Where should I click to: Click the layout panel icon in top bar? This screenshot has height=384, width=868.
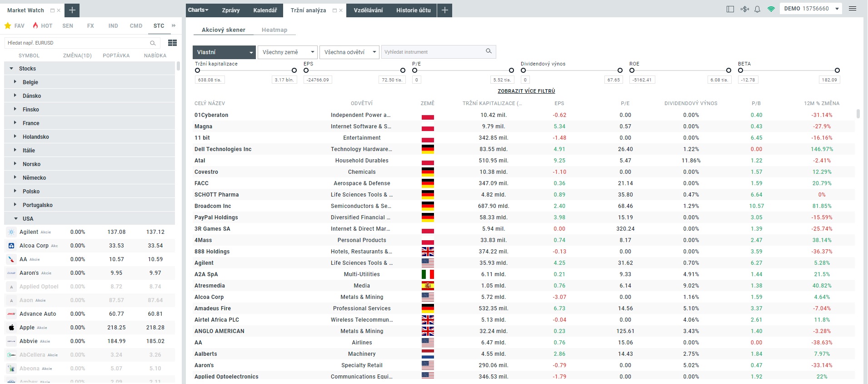(x=730, y=9)
